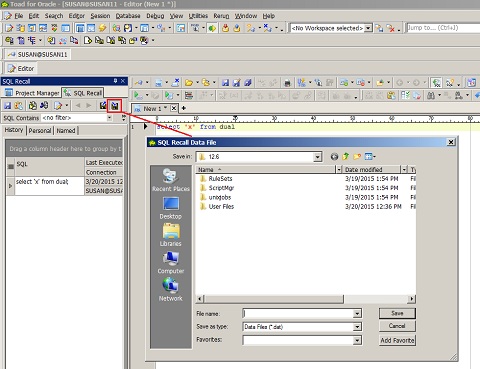Click the floppy disk save icon in Editor toolbar
The width and height of the screenshot is (480, 369).
pyautogui.click(x=225, y=82)
